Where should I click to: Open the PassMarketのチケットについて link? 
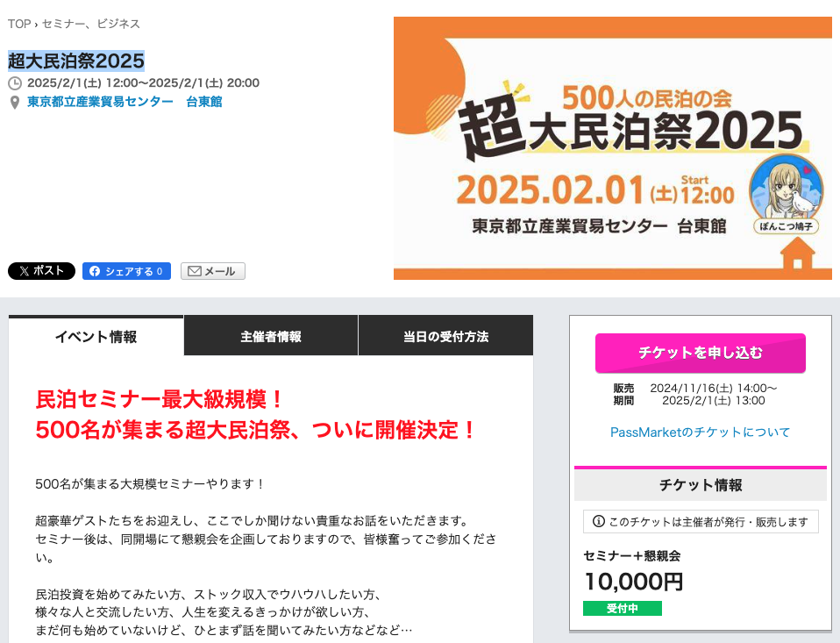point(701,432)
